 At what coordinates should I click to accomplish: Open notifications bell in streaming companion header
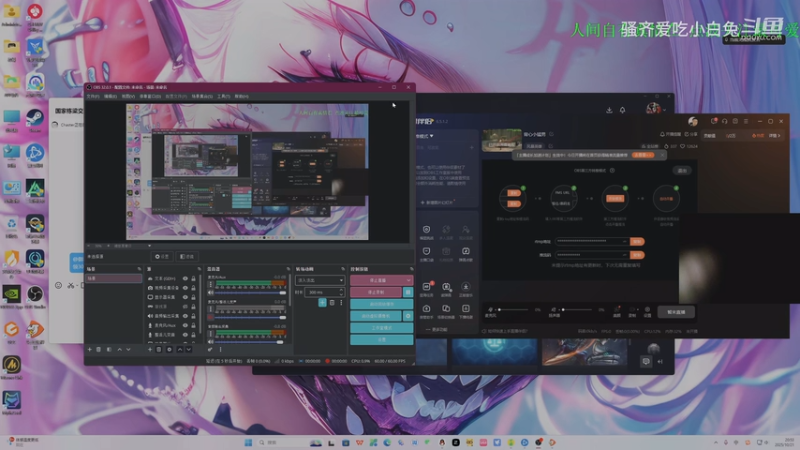coord(622,110)
